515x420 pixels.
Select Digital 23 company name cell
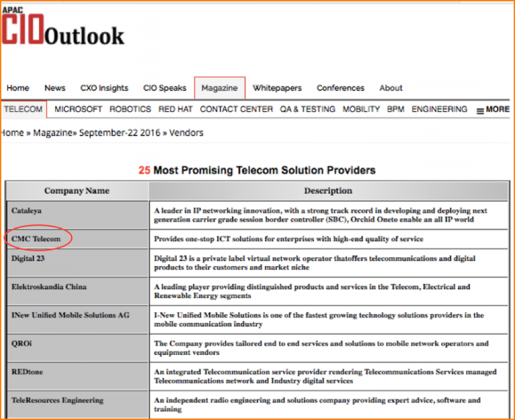[x=78, y=263]
